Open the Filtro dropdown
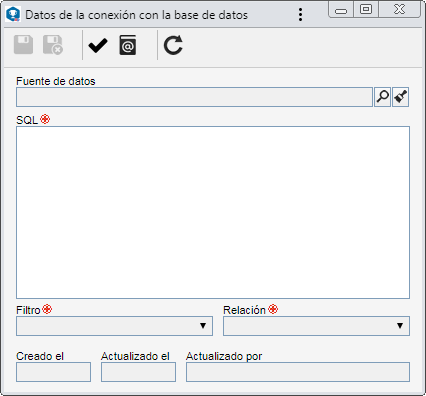Screen dimensions: 426x396 point(114,326)
